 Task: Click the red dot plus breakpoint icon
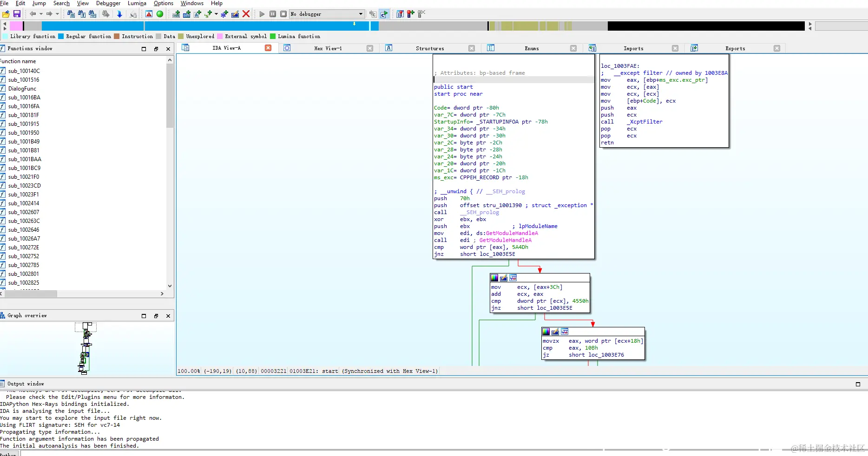click(410, 14)
